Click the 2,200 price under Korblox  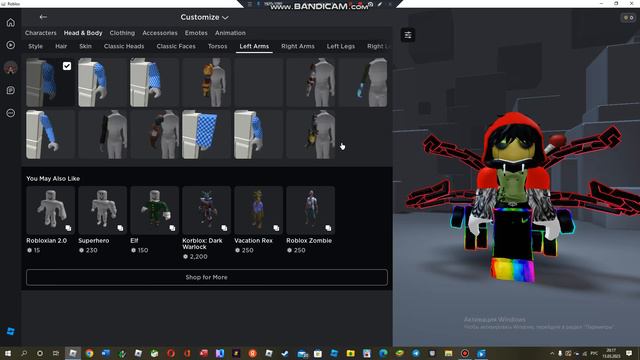click(198, 257)
